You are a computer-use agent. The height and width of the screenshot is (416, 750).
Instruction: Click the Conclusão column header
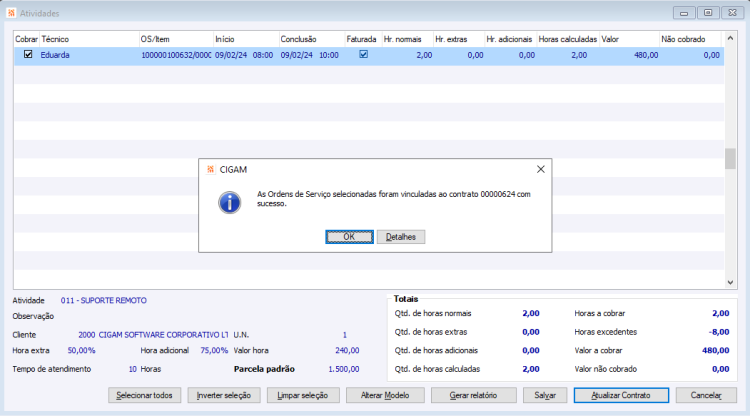(x=311, y=39)
